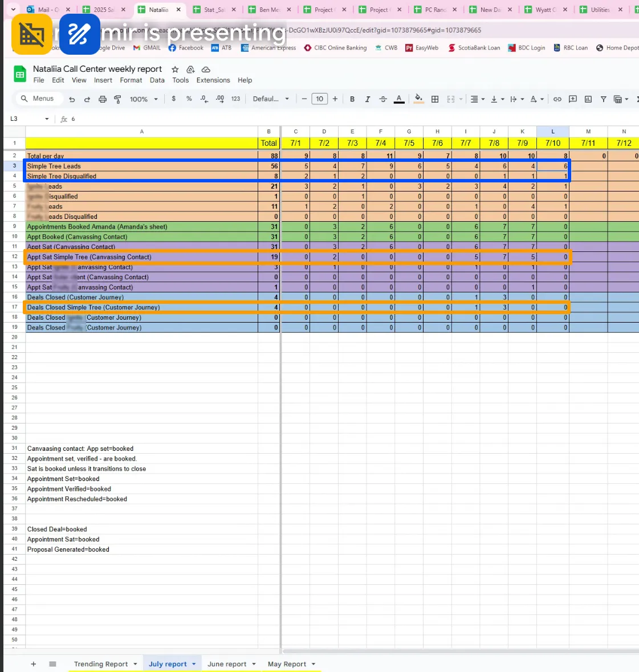Open the Facebook bookmark

coord(186,47)
